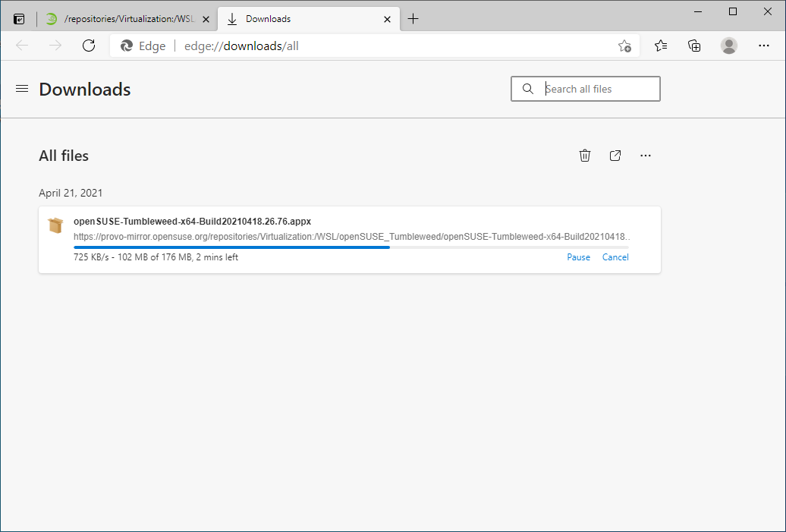
Task: Click the April 21, 2021 date heading
Action: point(71,193)
